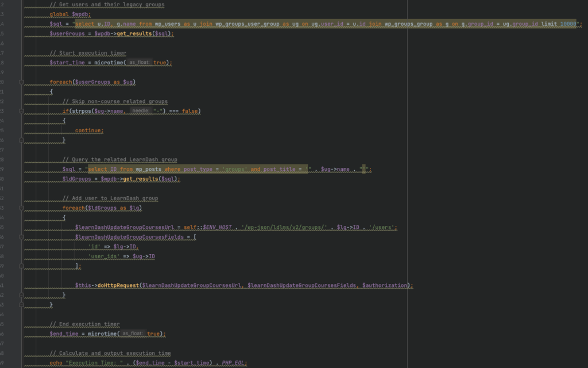Click 'wp_posts' in the SQL string

(x=149, y=170)
